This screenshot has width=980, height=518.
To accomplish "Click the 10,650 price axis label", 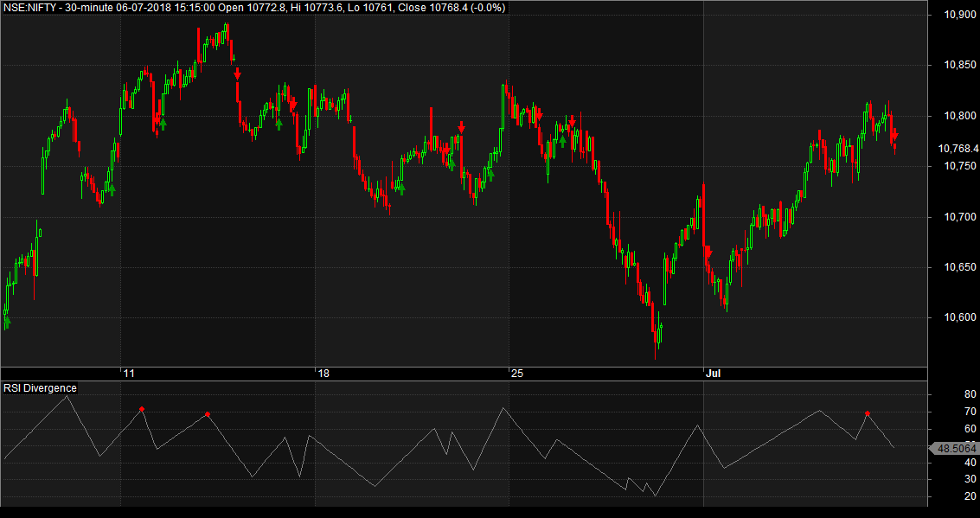I will click(961, 267).
